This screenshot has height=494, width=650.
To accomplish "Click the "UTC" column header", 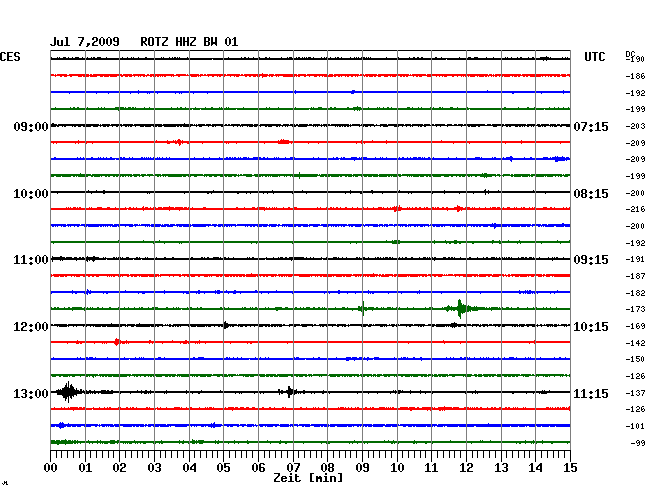I will [594, 57].
